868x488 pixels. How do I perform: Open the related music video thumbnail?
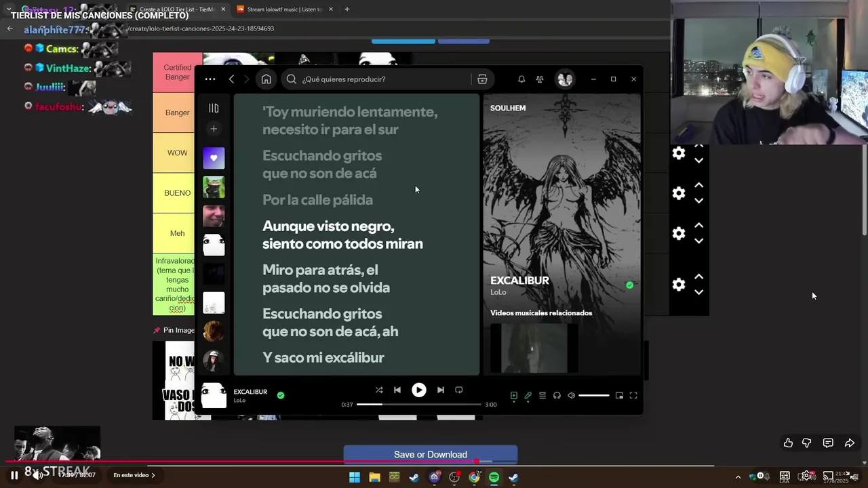(534, 348)
